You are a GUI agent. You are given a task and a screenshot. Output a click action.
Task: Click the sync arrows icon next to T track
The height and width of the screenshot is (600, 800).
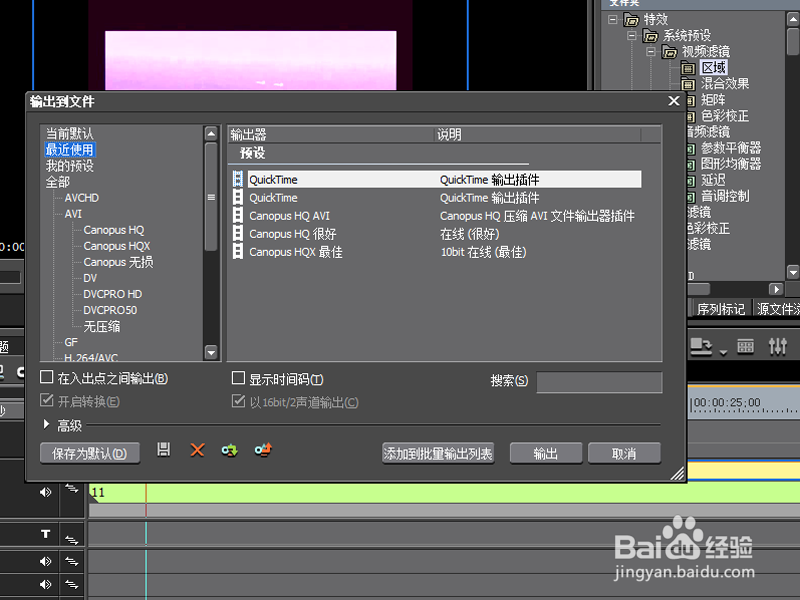click(71, 539)
